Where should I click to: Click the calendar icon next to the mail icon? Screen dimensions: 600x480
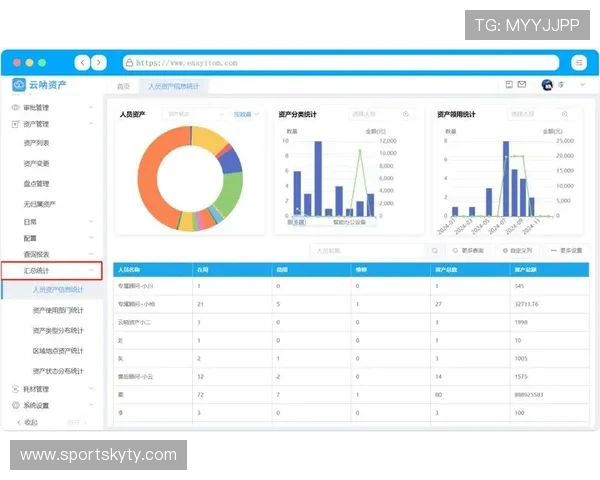click(x=509, y=86)
